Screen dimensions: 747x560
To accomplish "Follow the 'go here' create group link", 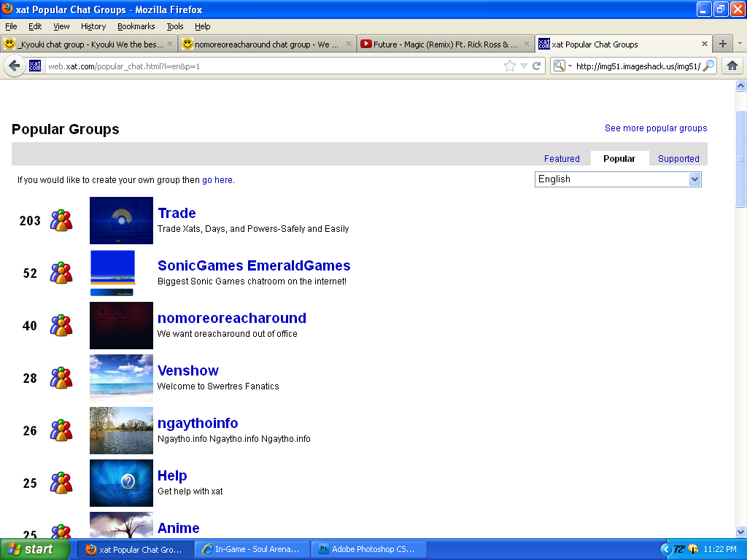I will coord(217,180).
